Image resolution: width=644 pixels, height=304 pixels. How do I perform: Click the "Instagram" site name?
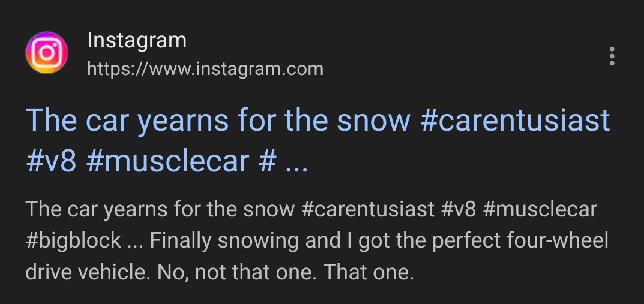coord(137,41)
